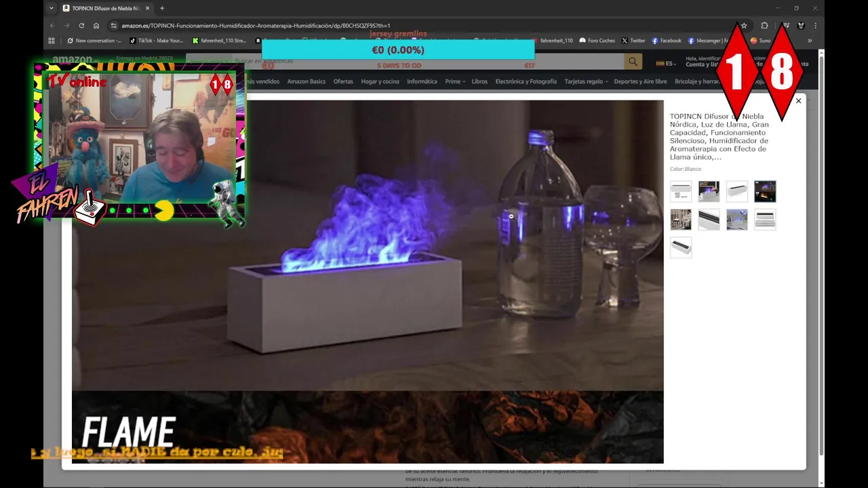The image size is (868, 488).
Task: Select blue mist room thumbnail
Action: tap(737, 220)
